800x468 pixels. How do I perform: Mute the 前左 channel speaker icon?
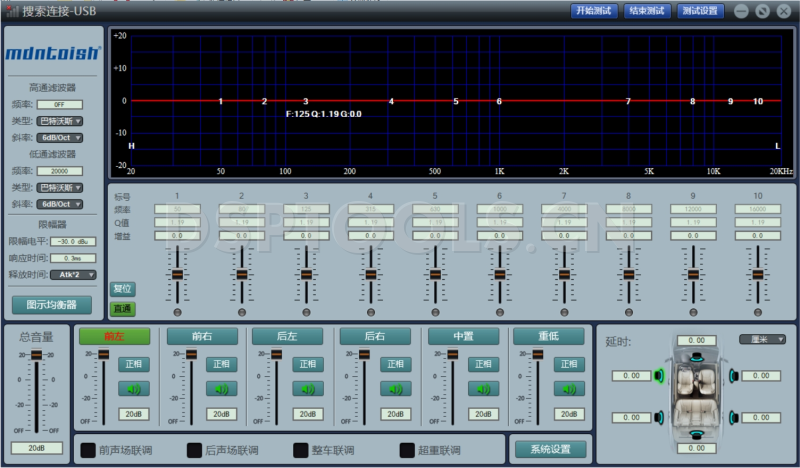click(133, 389)
